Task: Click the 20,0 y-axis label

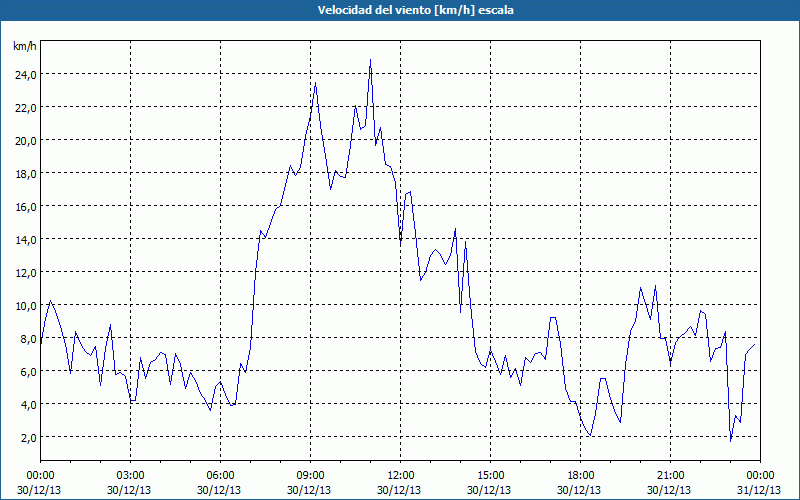Action: (x=26, y=141)
